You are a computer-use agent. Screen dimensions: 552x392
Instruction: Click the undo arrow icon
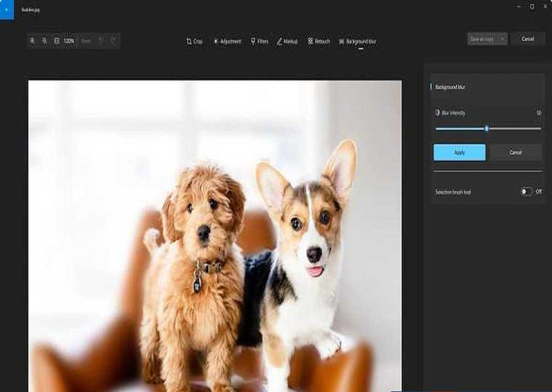coord(101,40)
